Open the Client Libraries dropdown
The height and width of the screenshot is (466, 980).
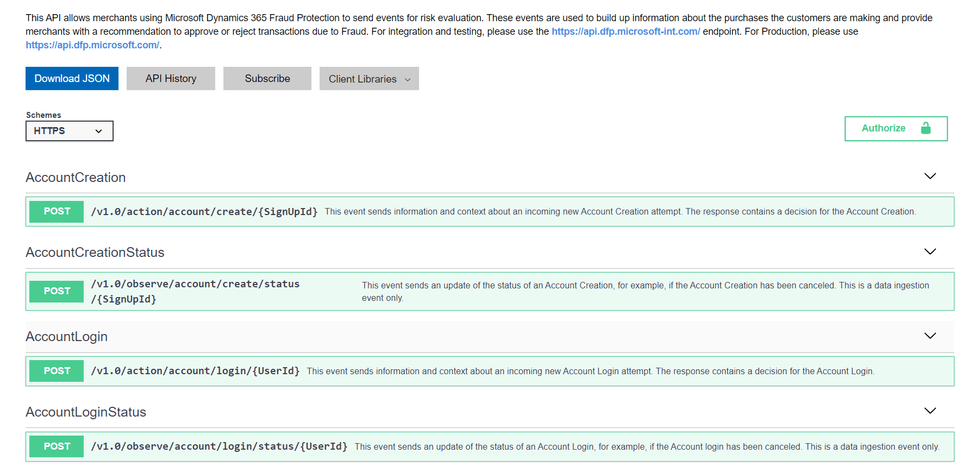(369, 79)
